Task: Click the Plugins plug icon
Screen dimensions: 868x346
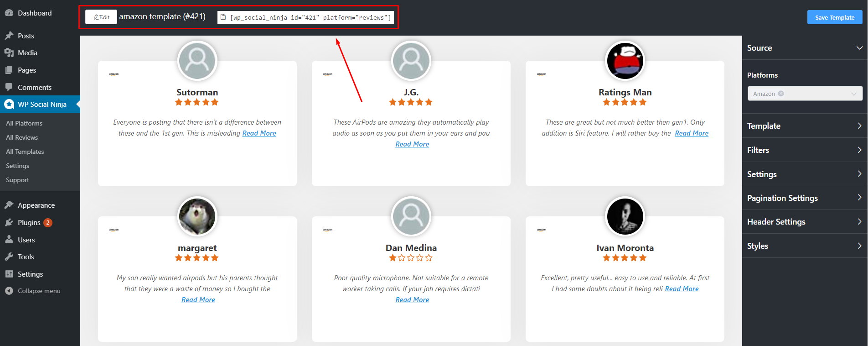Action: pos(9,223)
